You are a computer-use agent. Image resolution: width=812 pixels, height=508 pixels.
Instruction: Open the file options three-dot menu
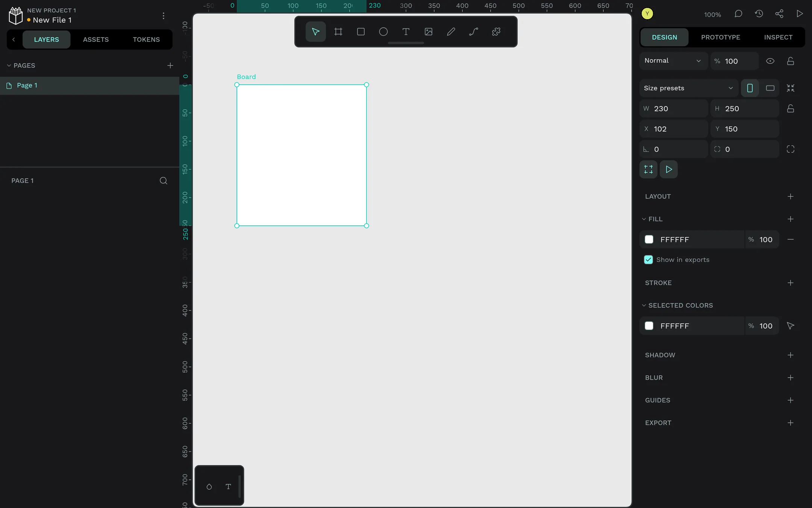pos(163,15)
